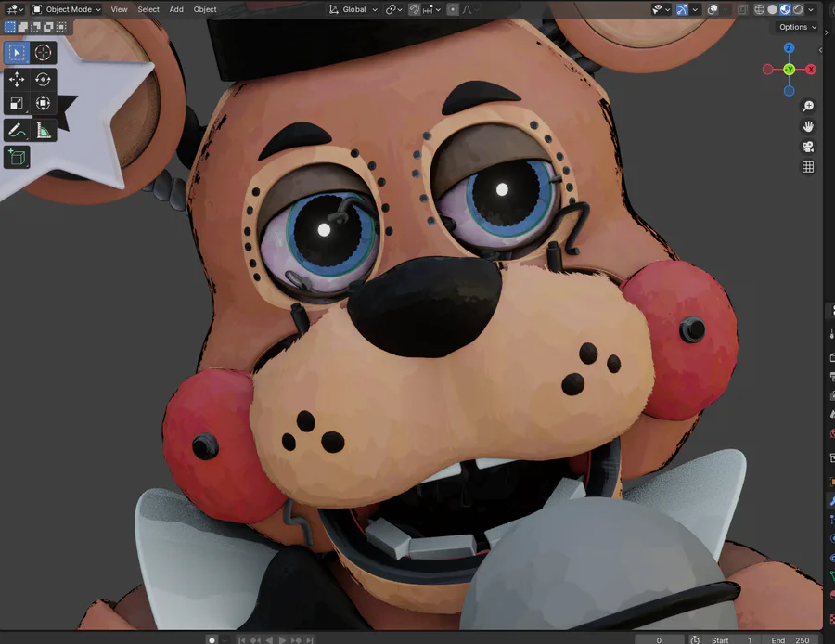Open the pivot point dropdown
Viewport: 835px width, 644px height.
393,9
